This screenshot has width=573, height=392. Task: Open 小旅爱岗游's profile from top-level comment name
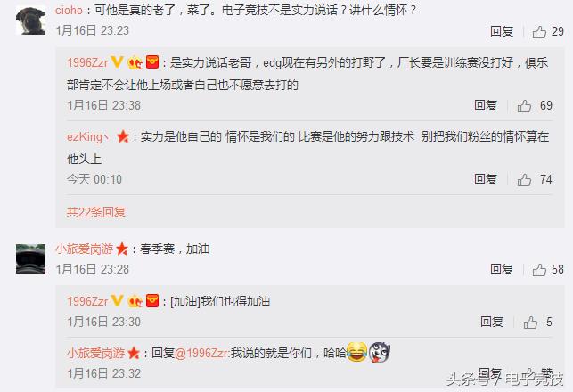(85, 249)
